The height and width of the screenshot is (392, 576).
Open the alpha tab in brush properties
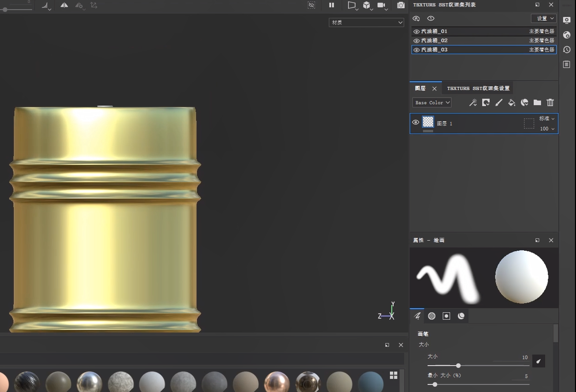432,316
